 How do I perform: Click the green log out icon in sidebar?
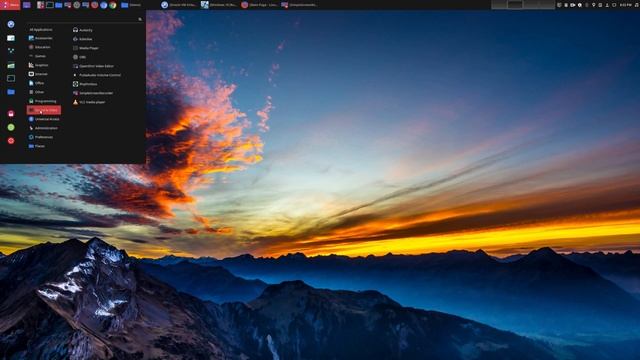pos(11,127)
